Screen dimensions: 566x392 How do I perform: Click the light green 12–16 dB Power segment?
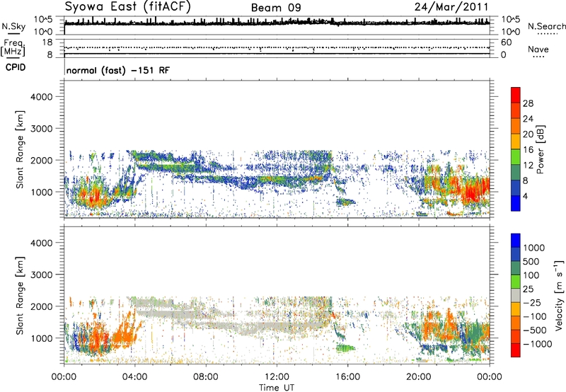[x=516, y=157]
